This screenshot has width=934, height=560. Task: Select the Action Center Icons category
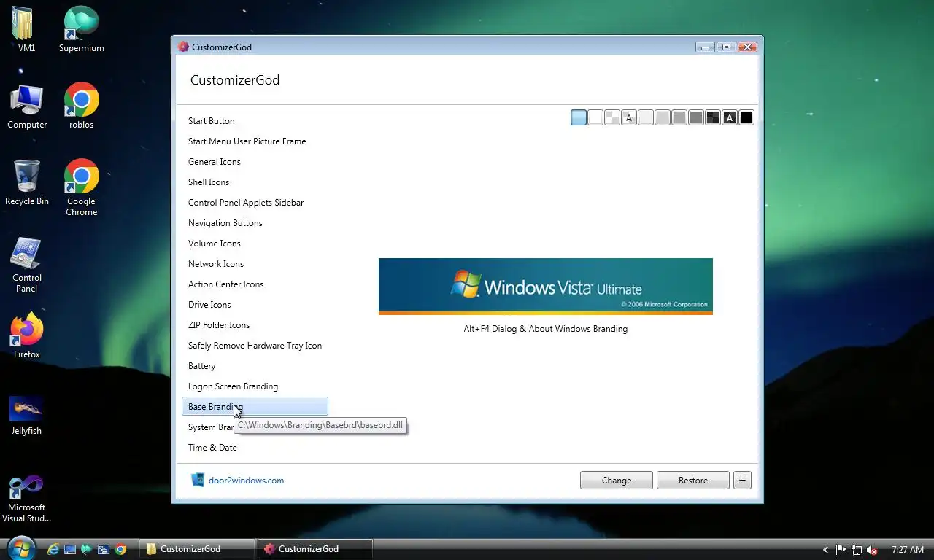coord(255,284)
